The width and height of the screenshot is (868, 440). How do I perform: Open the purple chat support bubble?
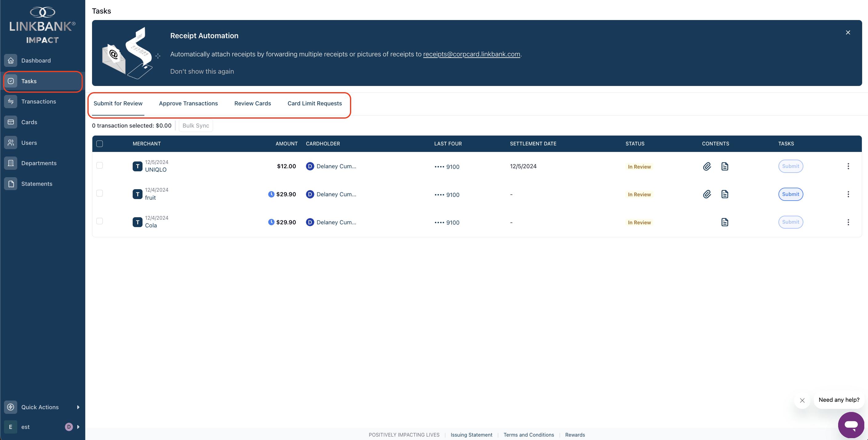click(851, 425)
